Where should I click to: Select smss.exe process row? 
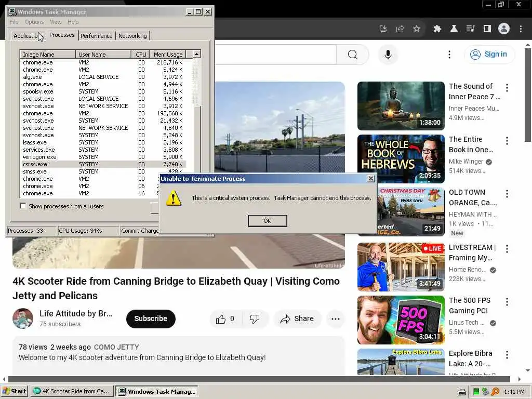[x=103, y=171]
